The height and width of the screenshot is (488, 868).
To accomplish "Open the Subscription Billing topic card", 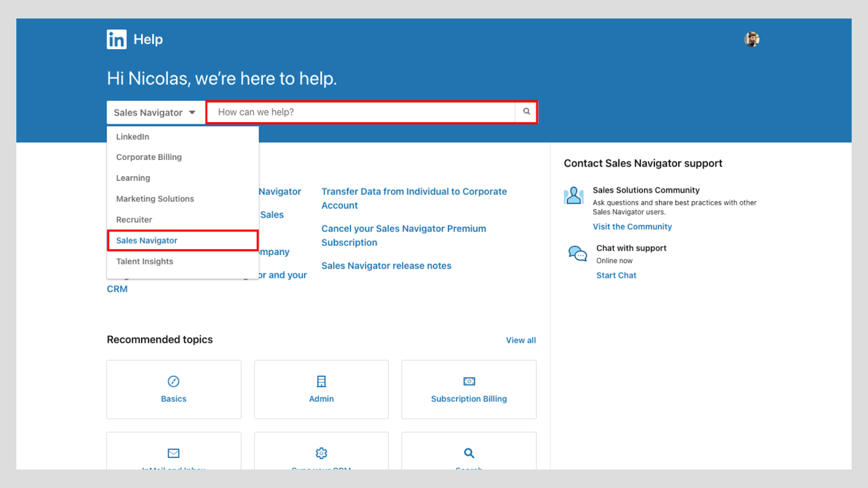I will pos(469,389).
